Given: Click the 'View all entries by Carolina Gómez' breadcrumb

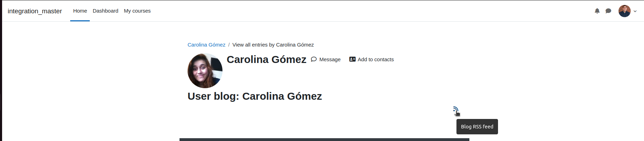Looking at the screenshot, I should pos(273,45).
